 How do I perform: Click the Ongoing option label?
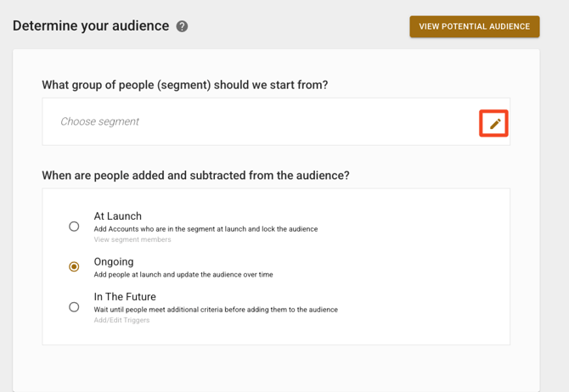tap(113, 261)
